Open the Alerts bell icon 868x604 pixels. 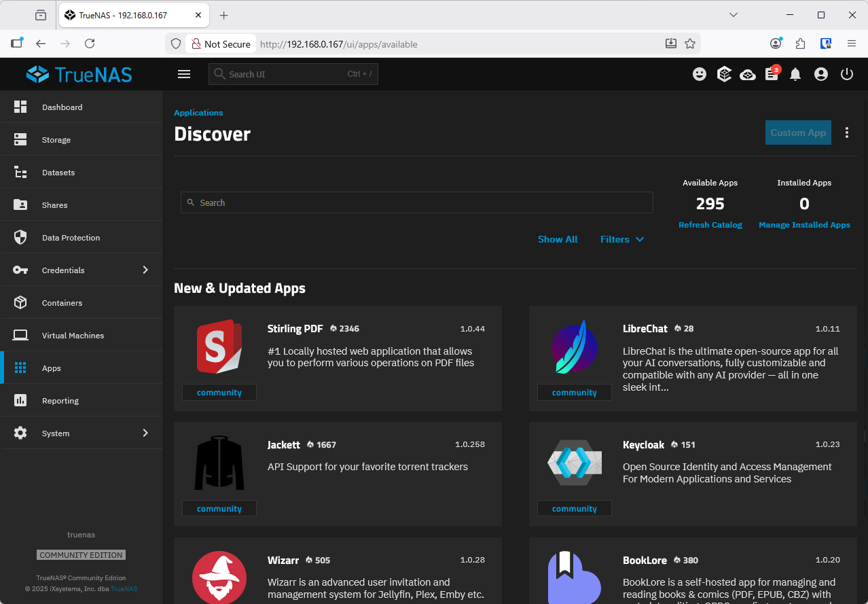(x=795, y=75)
